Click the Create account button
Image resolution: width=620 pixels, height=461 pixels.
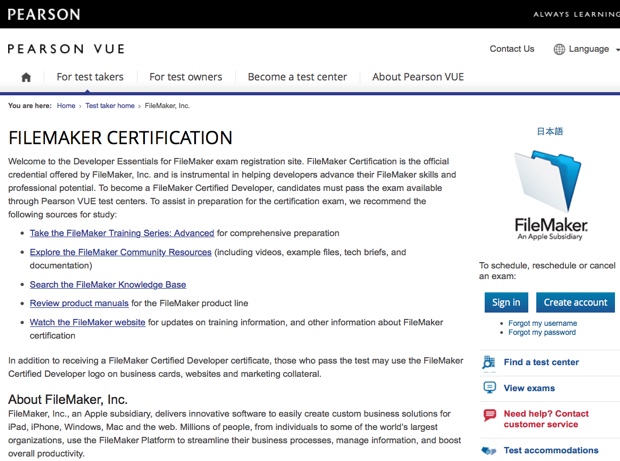pyautogui.click(x=575, y=302)
